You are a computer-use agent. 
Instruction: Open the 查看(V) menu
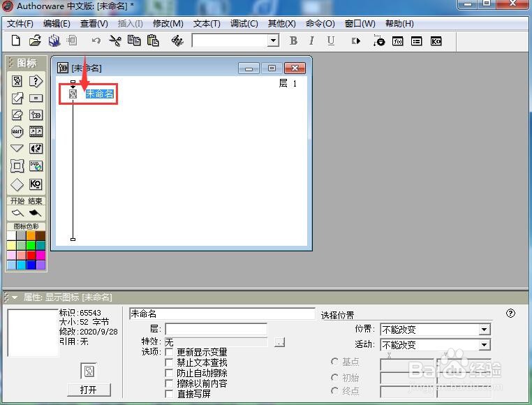(x=94, y=24)
